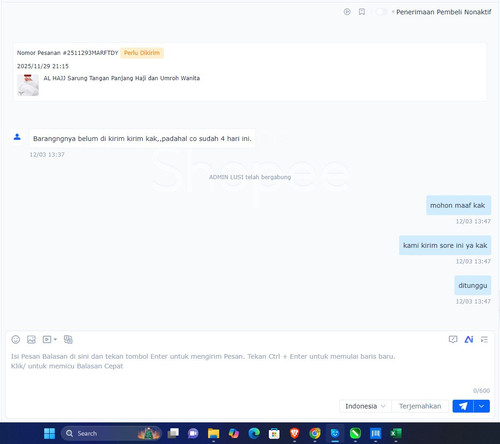Open AL HAJJ Sarung Tangan Panjang product title
500x444 pixels.
(x=122, y=78)
